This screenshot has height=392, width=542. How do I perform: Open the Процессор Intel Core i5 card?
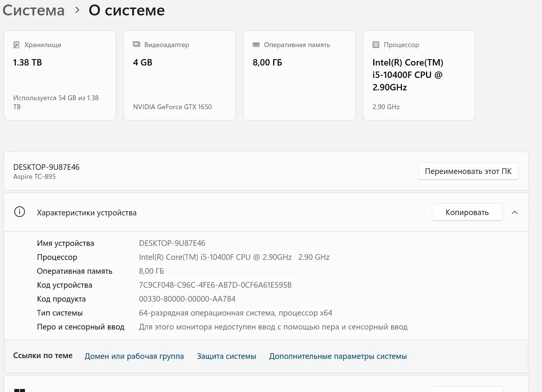[x=419, y=75]
